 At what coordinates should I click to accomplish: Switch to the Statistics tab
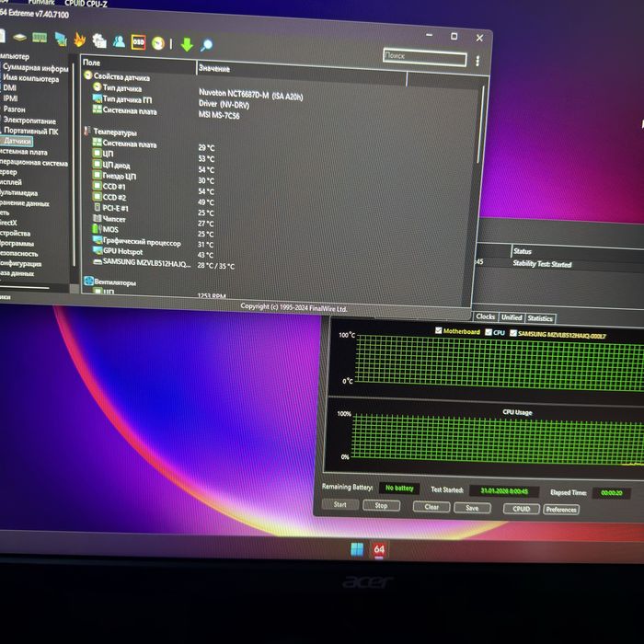(540, 318)
